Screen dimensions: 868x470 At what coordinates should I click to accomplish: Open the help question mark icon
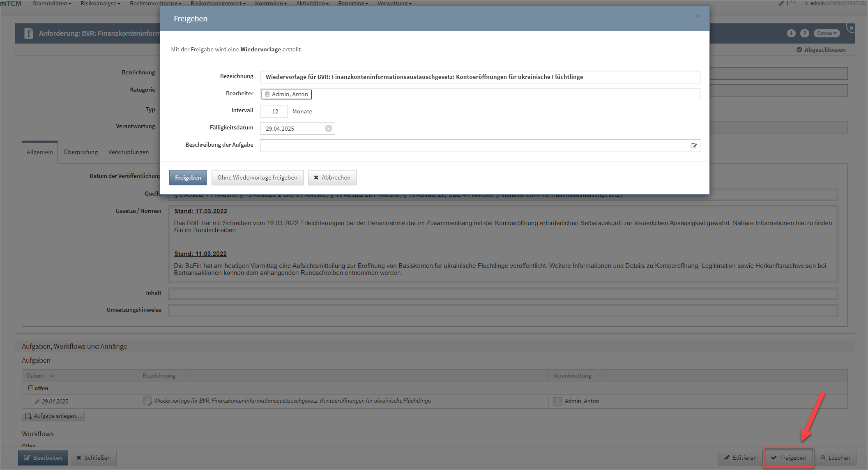coord(804,33)
